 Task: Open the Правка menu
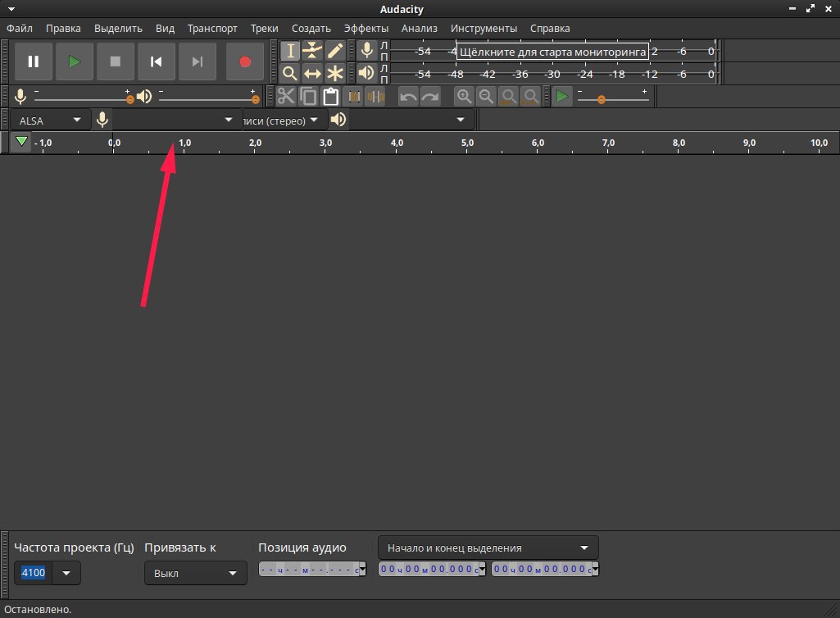(63, 29)
